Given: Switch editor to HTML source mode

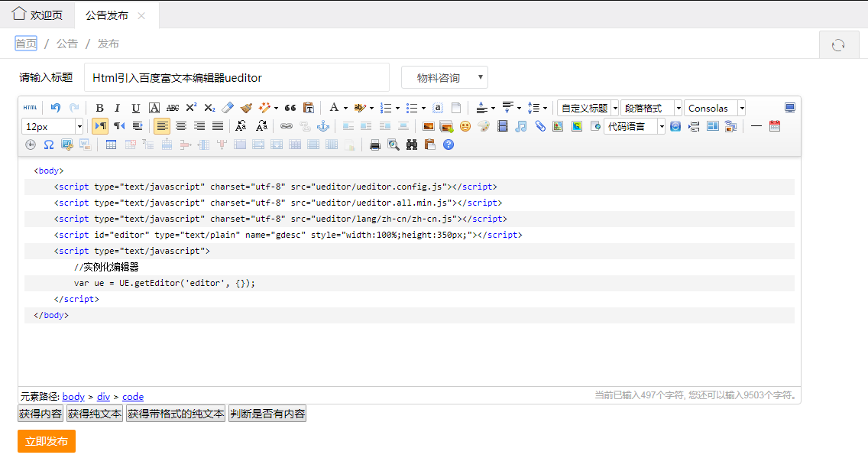Looking at the screenshot, I should (x=30, y=108).
